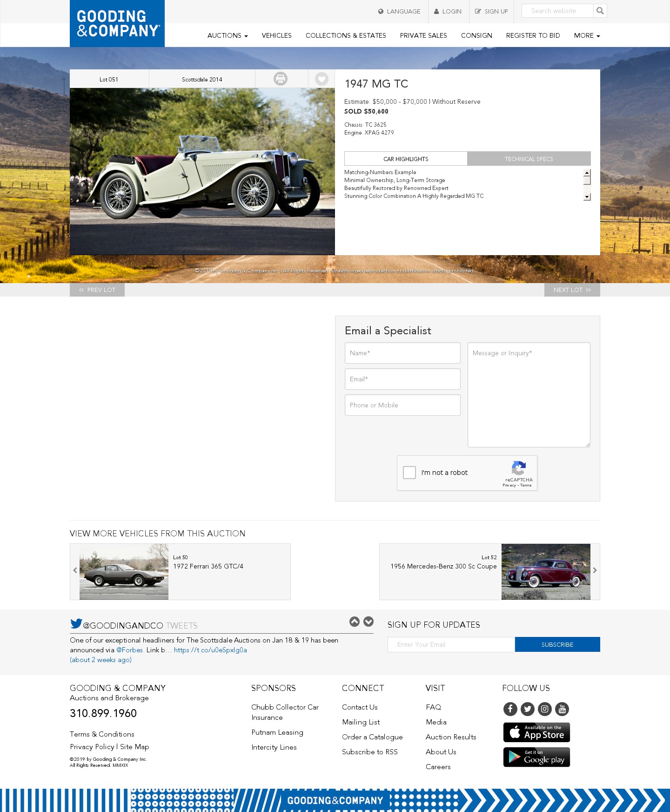The width and height of the screenshot is (670, 812).
Task: Go to NEXT LOT
Action: [572, 290]
